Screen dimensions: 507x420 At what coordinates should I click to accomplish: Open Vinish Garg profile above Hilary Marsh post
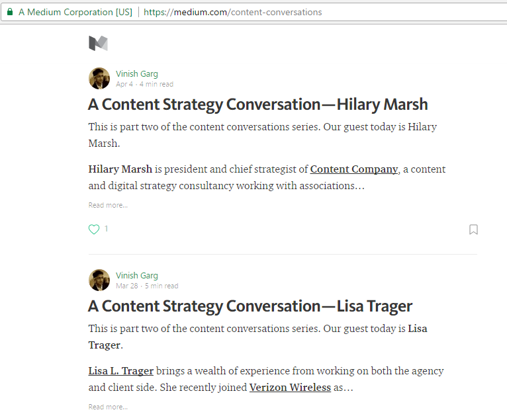137,73
